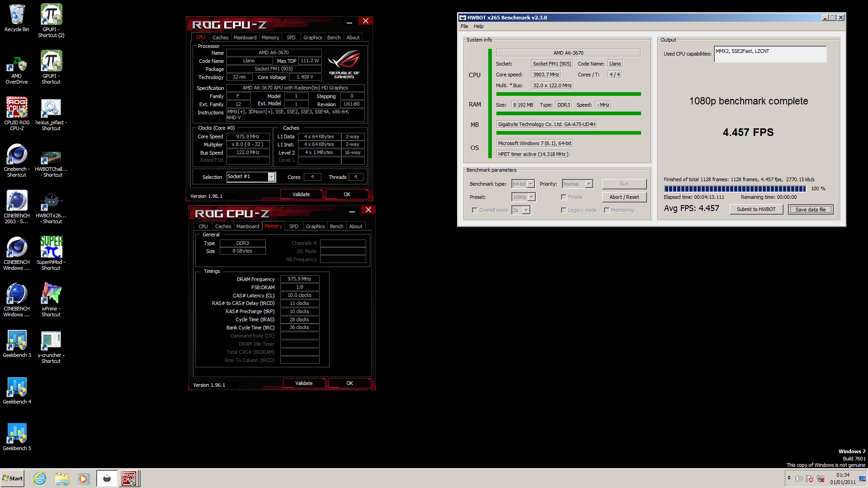Click the Core speed 3903.7 MHz value

(x=546, y=75)
